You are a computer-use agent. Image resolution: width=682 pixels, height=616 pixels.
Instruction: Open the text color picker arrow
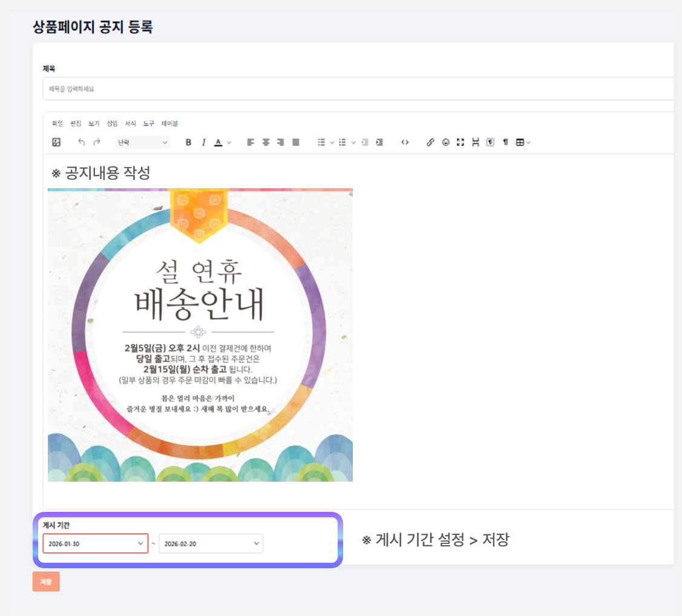[229, 142]
